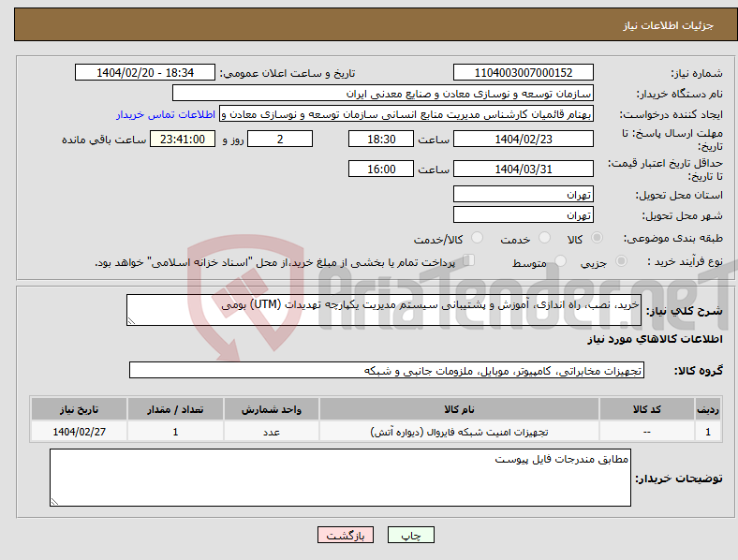
Task: Click the remaining days field showing 2
Action: click(x=280, y=139)
